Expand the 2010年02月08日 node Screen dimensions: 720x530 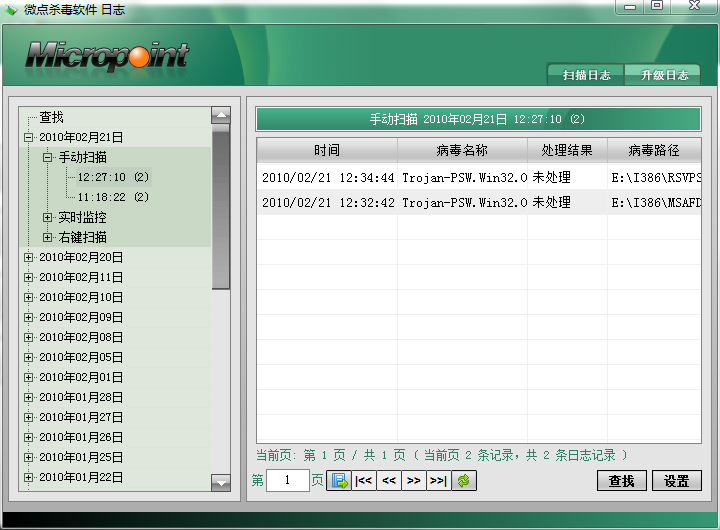(28, 337)
